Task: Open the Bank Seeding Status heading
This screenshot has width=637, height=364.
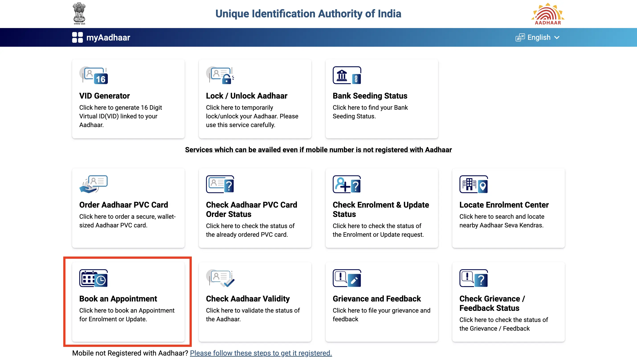Action: (370, 96)
